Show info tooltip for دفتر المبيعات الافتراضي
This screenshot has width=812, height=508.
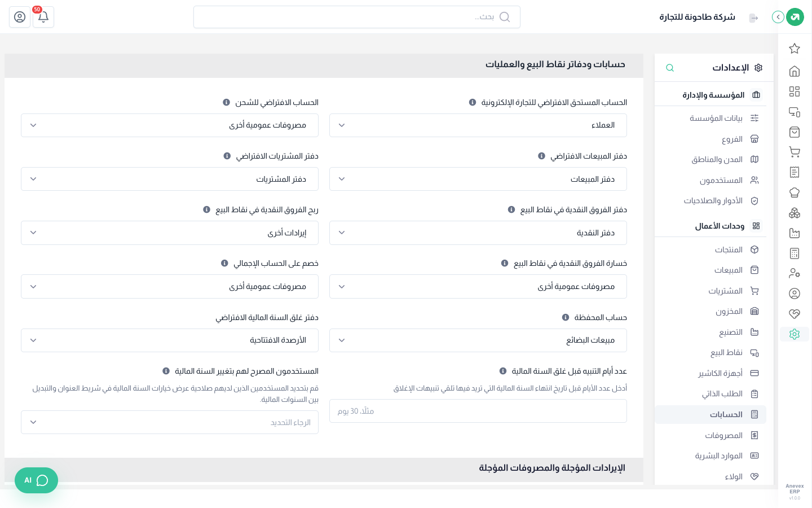point(541,156)
